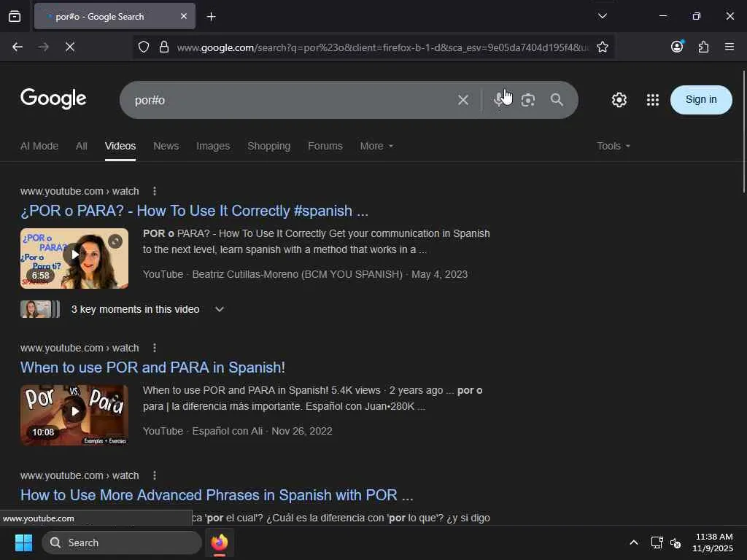Screen dimensions: 747x560
Task: Click the site security padlock icon
Action: pos(164,47)
